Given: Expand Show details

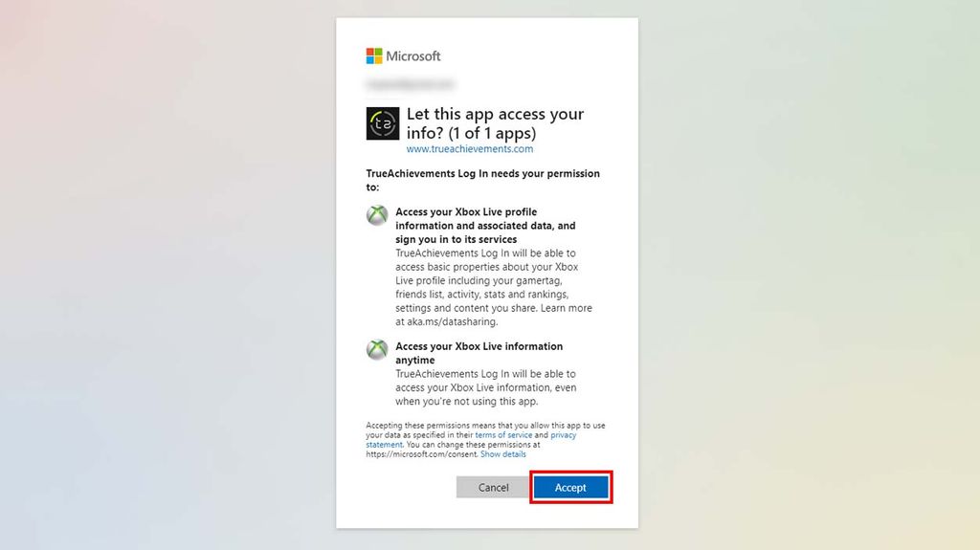Looking at the screenshot, I should click(502, 454).
